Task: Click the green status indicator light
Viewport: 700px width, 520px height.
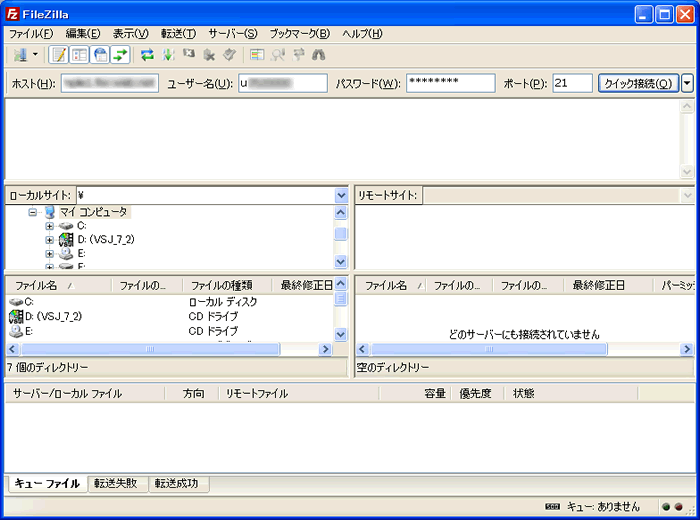Action: coord(666,507)
